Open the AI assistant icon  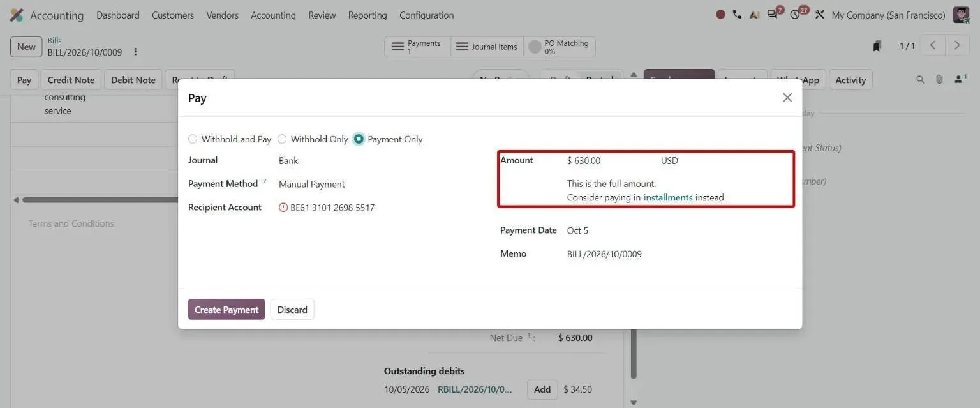coord(755,15)
